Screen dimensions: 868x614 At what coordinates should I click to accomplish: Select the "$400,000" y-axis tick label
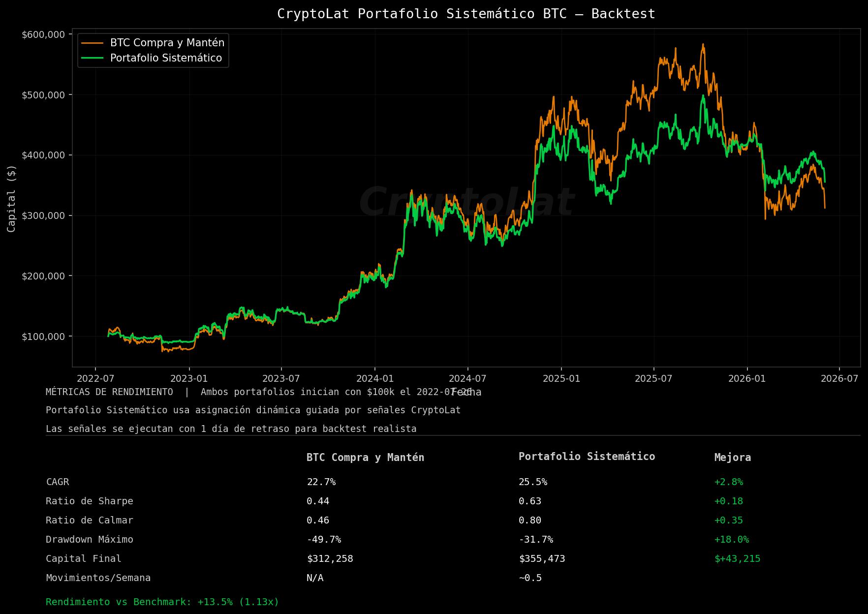(43, 155)
